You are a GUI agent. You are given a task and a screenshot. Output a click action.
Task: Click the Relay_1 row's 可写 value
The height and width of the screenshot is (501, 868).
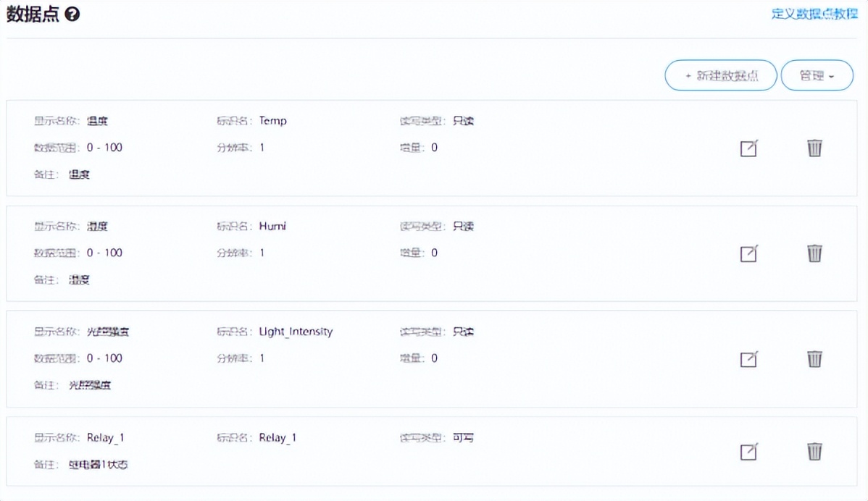coord(463,437)
